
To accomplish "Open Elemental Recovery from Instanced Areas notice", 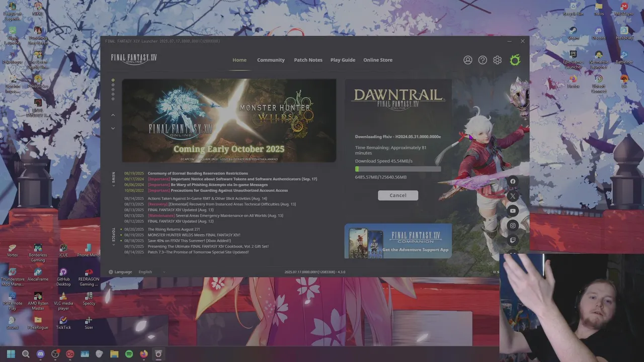I will point(222,204).
